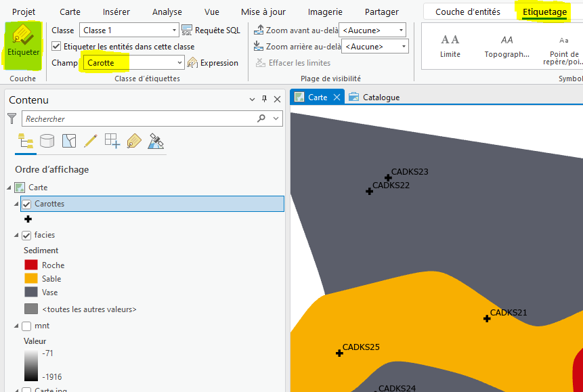Open the Champ field dropdown showing Carotte
This screenshot has height=392, width=583.
click(179, 63)
